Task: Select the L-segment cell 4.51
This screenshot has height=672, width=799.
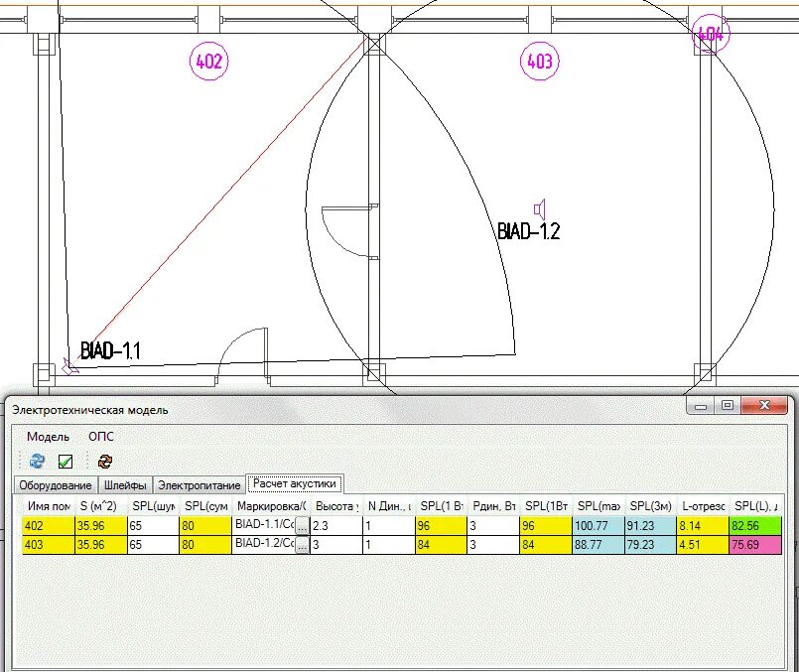Action: (703, 545)
